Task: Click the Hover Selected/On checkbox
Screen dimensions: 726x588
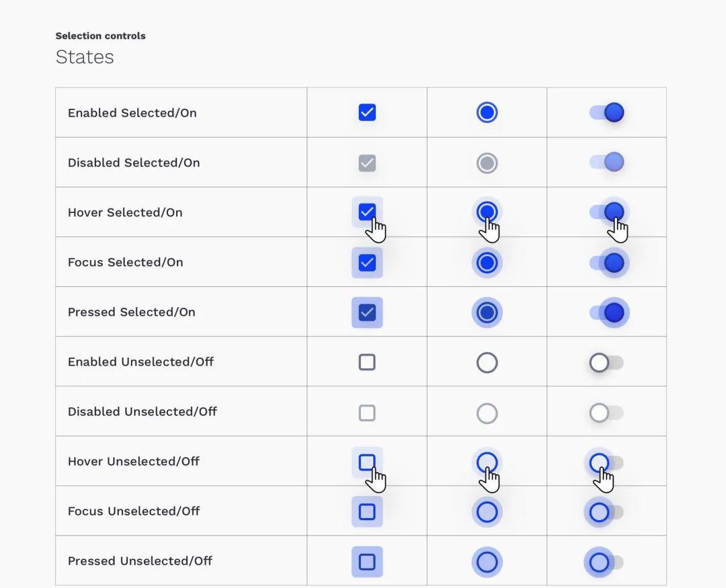Action: (367, 212)
